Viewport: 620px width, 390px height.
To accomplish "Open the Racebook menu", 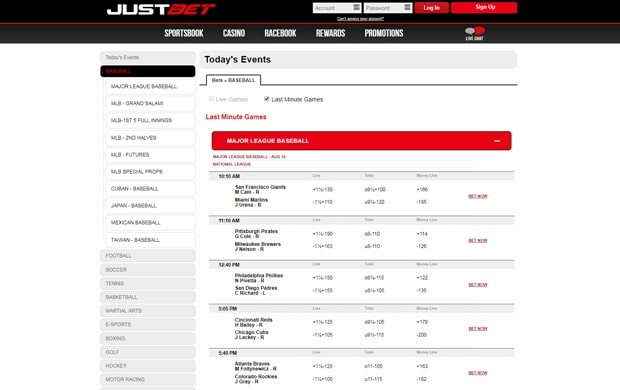I will pos(280,33).
